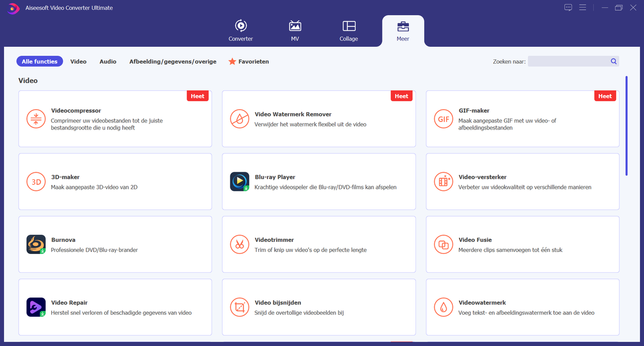644x346 pixels.
Task: Open the Videotrimmer title
Action: pos(274,240)
